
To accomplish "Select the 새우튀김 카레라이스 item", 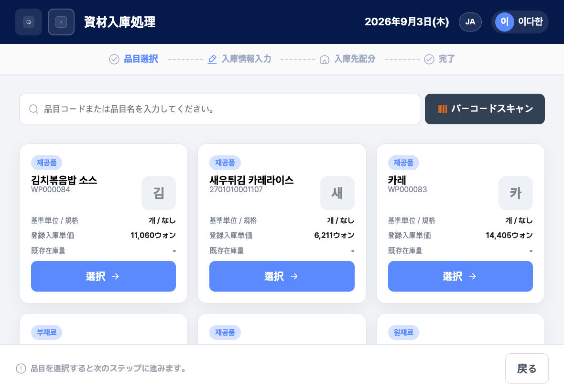I will click(x=282, y=276).
